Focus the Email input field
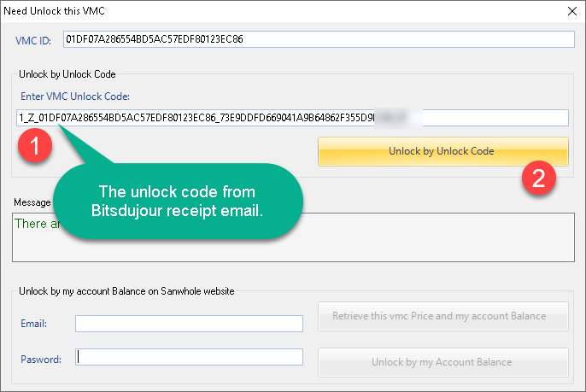Screen dimensions: 586x392 pos(189,324)
